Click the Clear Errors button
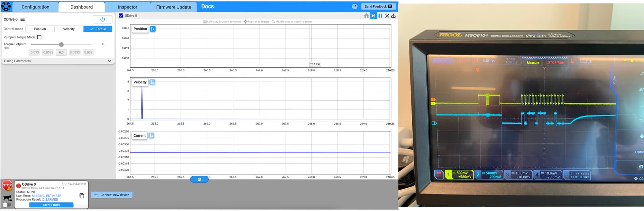The image size is (644, 211). click(x=51, y=205)
